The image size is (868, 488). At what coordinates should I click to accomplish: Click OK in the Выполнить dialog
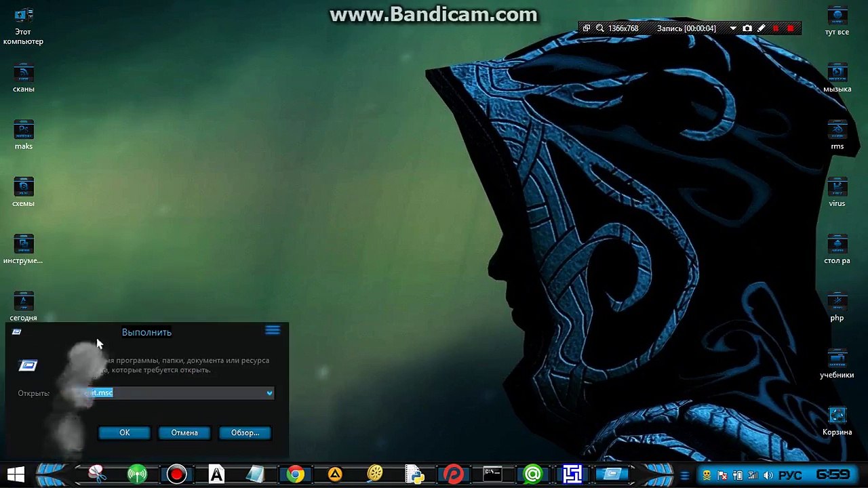[x=124, y=432]
